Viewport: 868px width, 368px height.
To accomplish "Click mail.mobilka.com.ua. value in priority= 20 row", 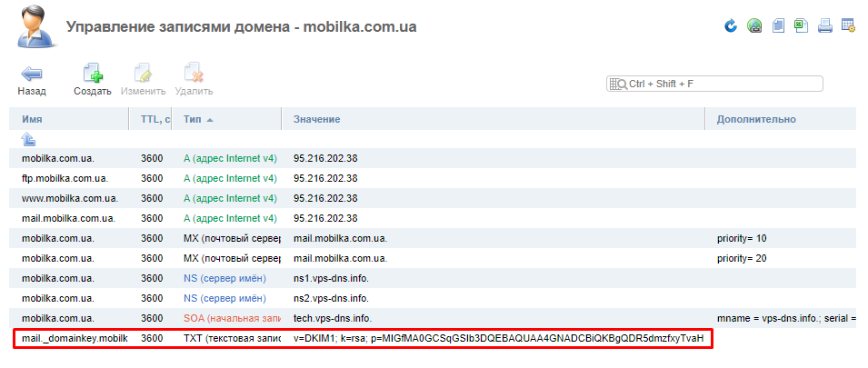I will coord(341,258).
